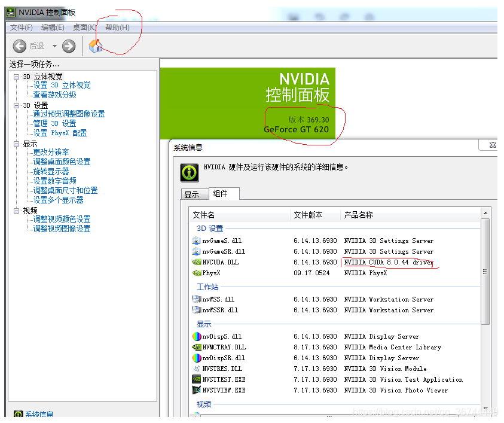Image resolution: width=504 pixels, height=423 pixels.
Task: Sort by the 文件版本 column header
Action: pos(315,215)
